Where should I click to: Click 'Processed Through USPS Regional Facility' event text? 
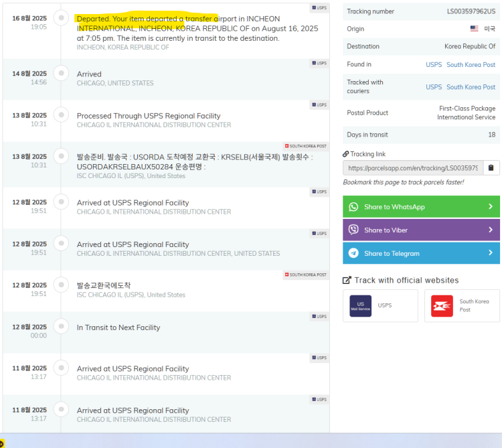tap(149, 116)
